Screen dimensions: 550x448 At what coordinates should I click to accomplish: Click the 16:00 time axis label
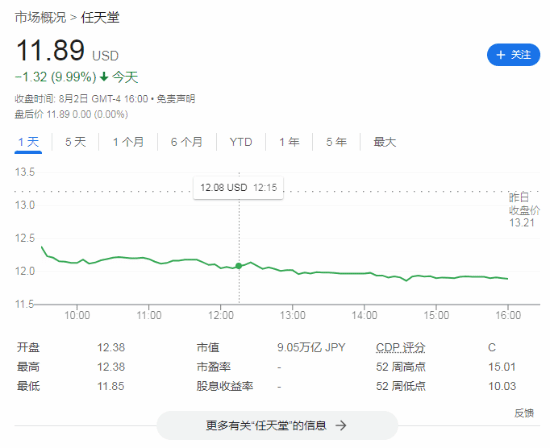click(x=508, y=315)
